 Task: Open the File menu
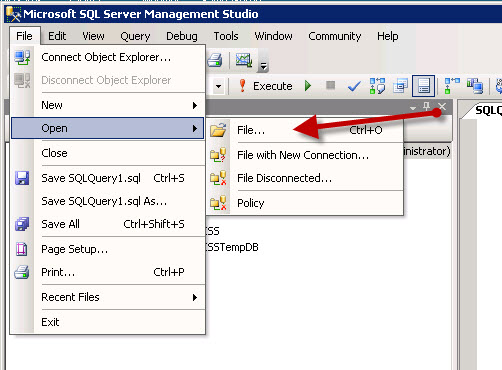[24, 36]
